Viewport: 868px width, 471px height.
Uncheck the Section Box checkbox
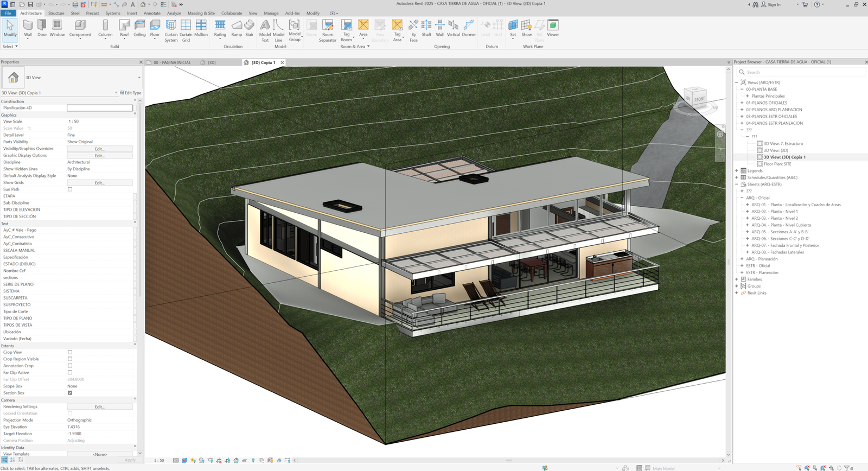click(x=70, y=393)
